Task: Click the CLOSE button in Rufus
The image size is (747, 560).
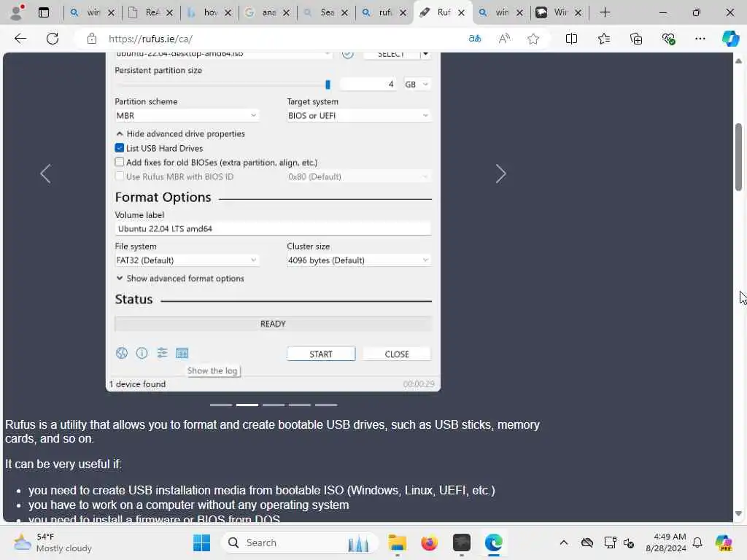Action: (x=397, y=354)
